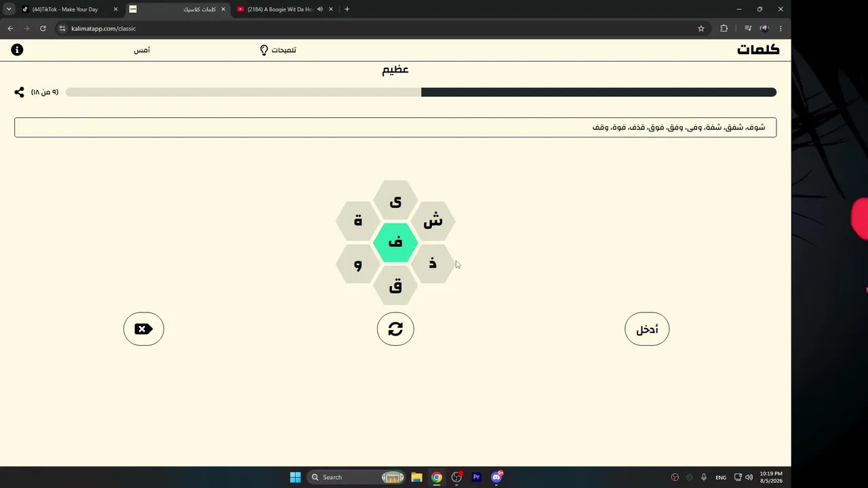
Task: Open File Explorer from the taskbar
Action: click(416, 477)
